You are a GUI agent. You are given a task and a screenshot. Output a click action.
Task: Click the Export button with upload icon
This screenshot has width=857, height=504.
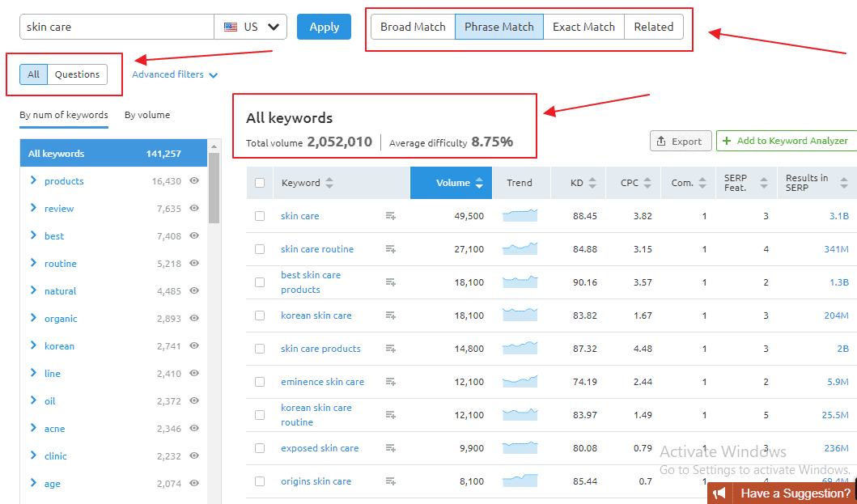click(x=681, y=141)
